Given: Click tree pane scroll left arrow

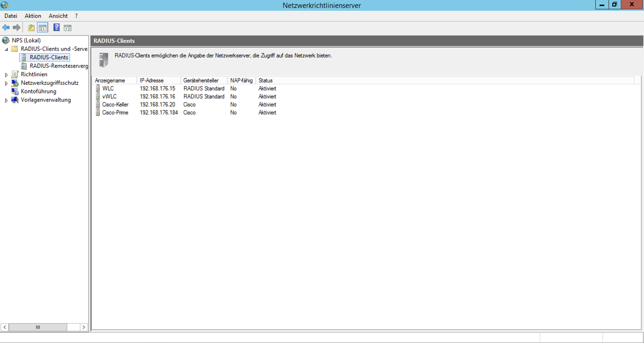Looking at the screenshot, I should [x=5, y=327].
